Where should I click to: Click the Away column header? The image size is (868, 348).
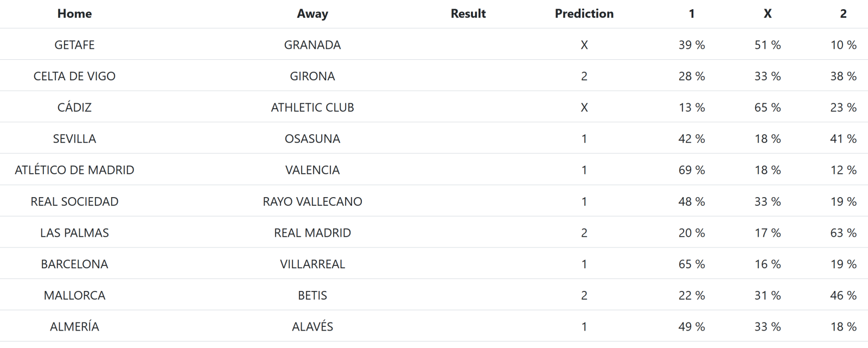[312, 14]
